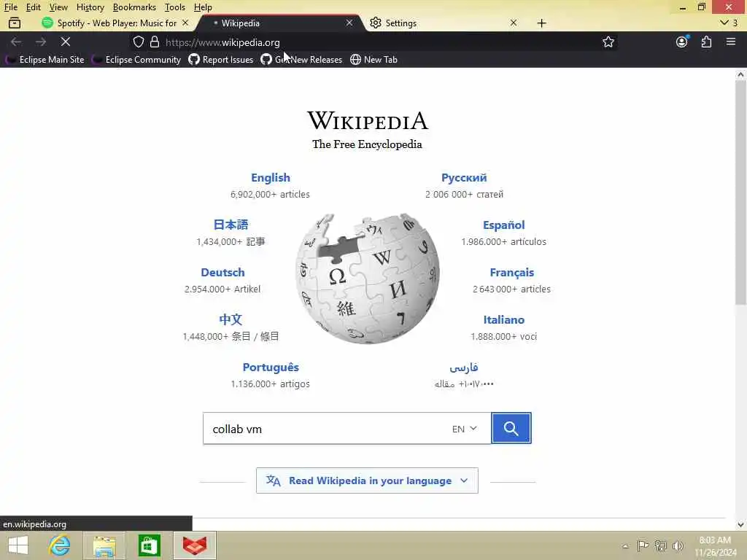Click the back navigation arrow
The image size is (747, 560).
(16, 42)
